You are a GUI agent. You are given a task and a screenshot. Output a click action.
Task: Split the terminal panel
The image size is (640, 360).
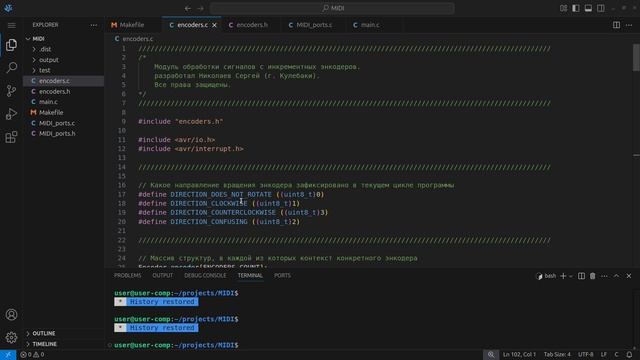click(581, 276)
